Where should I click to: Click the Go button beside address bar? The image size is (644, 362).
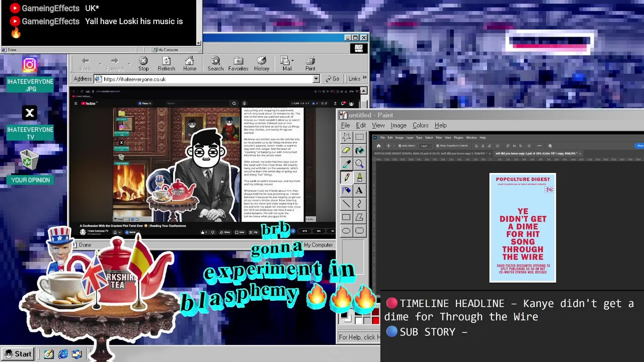point(332,79)
